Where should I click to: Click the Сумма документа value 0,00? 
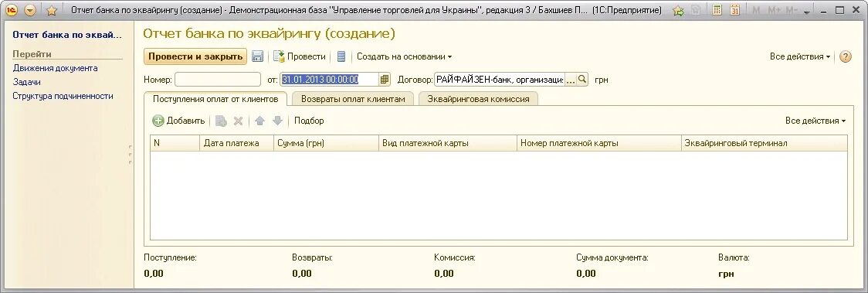[586, 273]
